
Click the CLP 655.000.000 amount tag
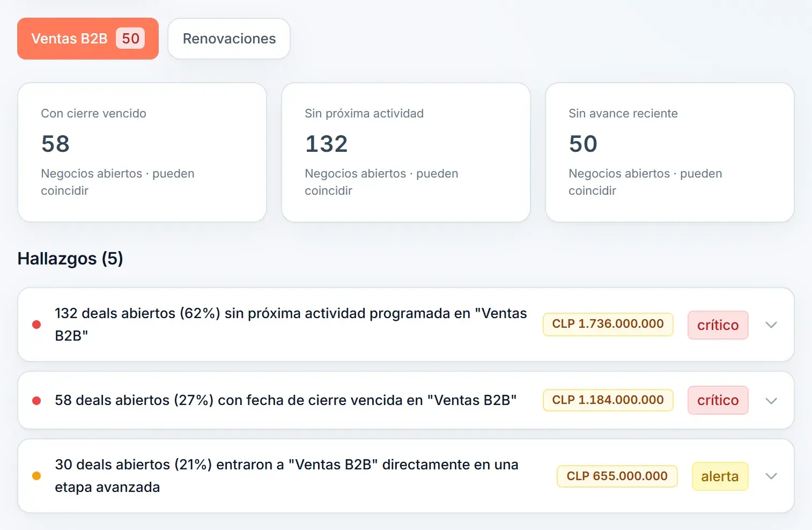[x=617, y=476]
